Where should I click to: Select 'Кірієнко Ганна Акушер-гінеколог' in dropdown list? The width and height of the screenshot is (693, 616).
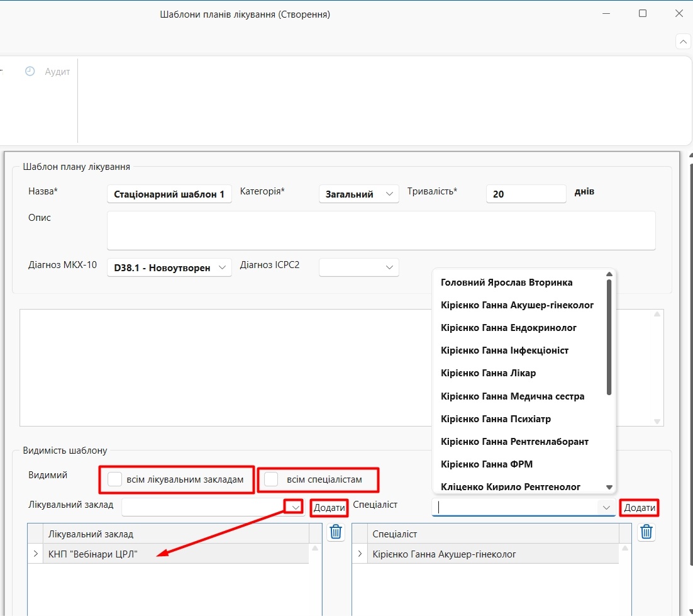click(517, 305)
